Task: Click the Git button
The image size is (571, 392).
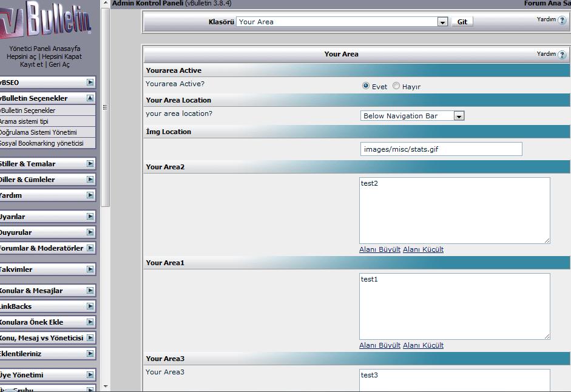Action: tap(462, 22)
